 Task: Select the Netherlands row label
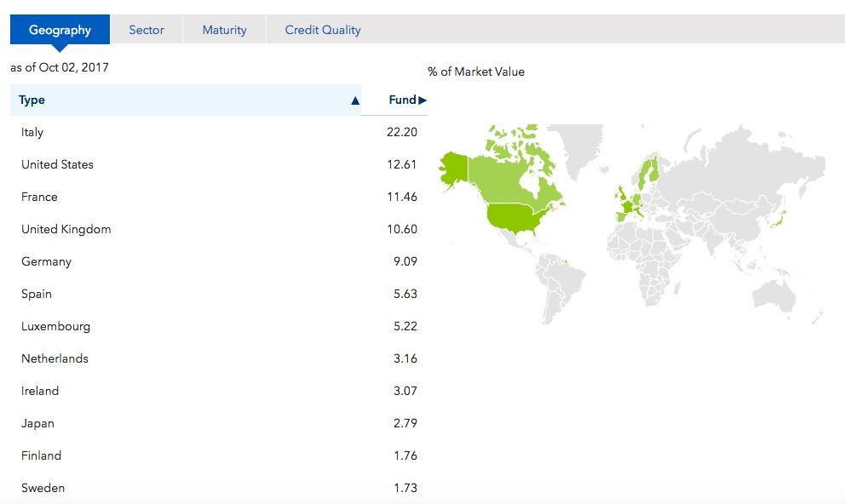(x=55, y=358)
